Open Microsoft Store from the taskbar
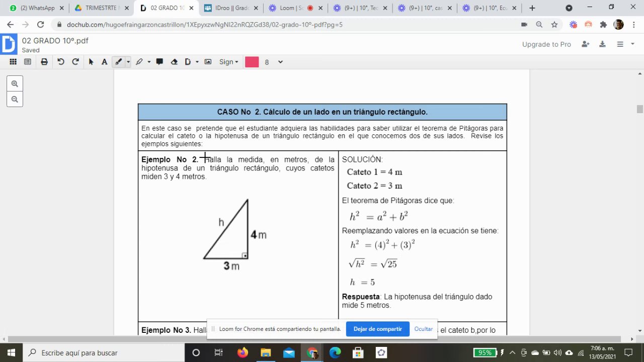The height and width of the screenshot is (362, 644). click(x=358, y=352)
